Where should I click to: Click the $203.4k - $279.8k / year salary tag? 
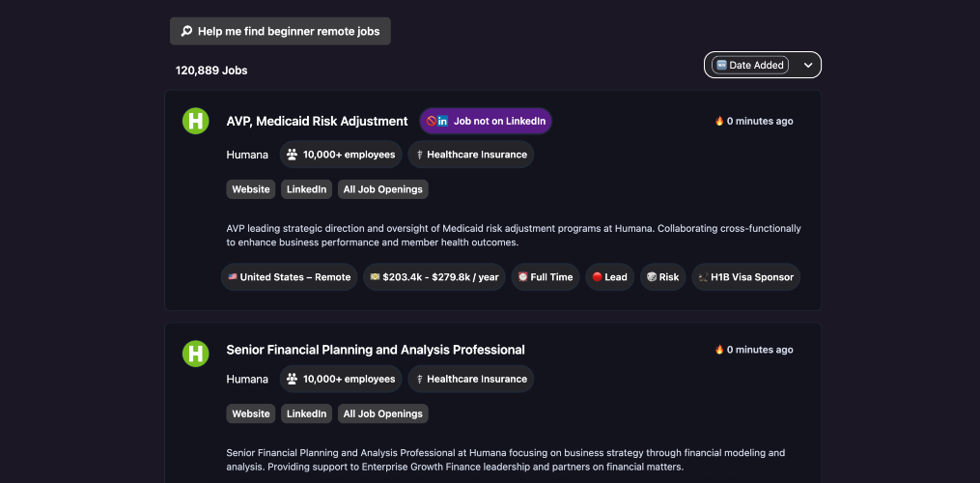pyautogui.click(x=434, y=277)
